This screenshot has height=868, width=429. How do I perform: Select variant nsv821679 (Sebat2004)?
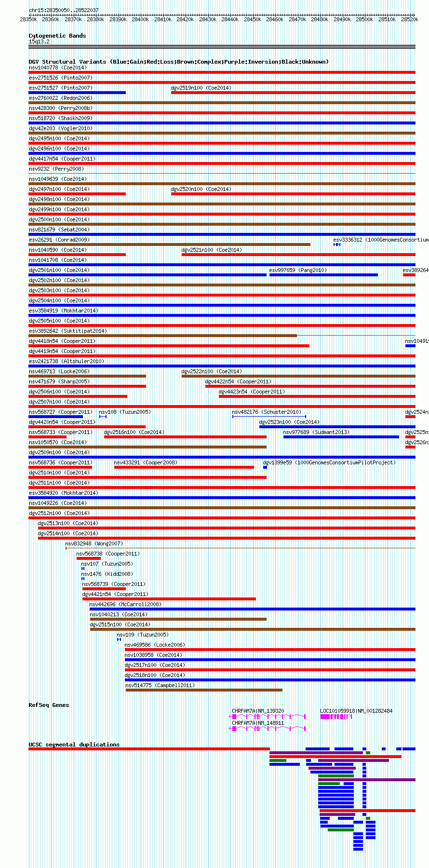click(59, 230)
